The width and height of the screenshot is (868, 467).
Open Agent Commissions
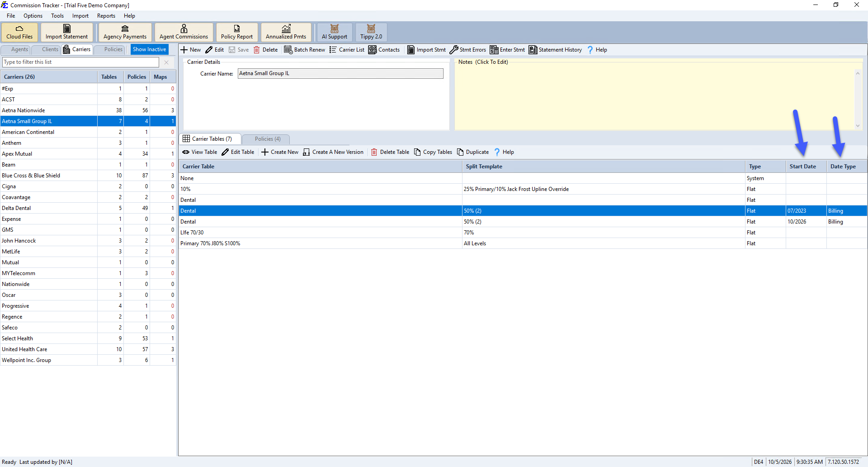point(184,32)
